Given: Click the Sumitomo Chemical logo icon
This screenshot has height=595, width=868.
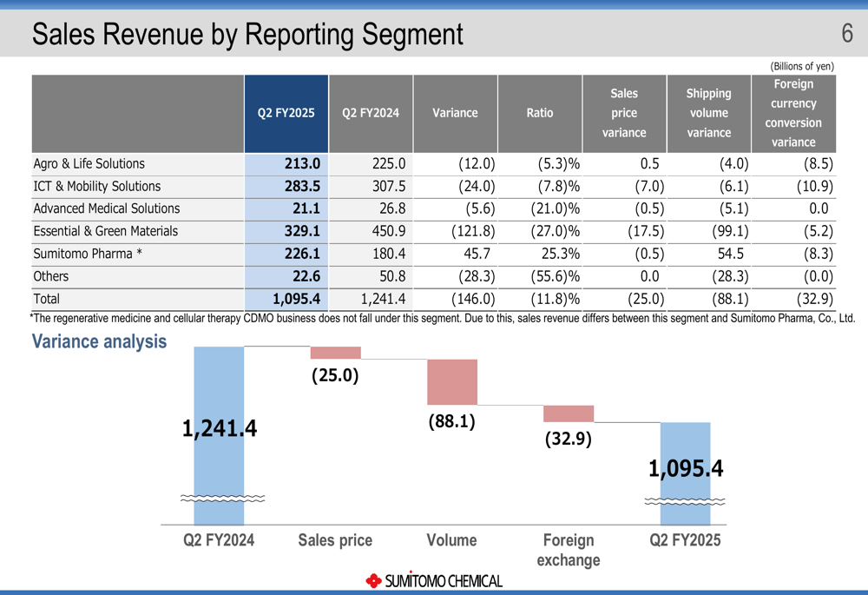Looking at the screenshot, I should coord(374,580).
